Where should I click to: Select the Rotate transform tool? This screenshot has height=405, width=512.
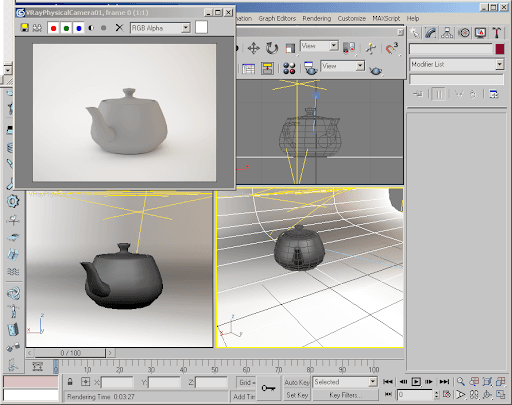pyautogui.click(x=272, y=48)
